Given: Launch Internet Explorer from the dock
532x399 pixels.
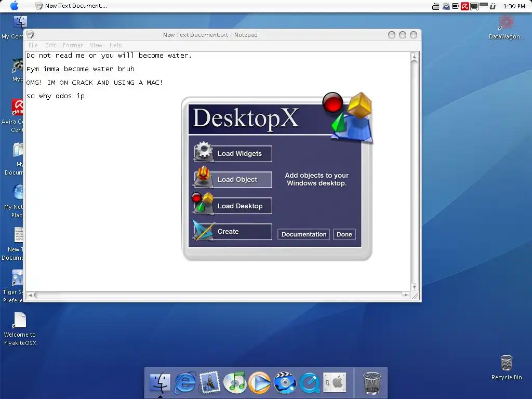Looking at the screenshot, I should click(x=185, y=383).
